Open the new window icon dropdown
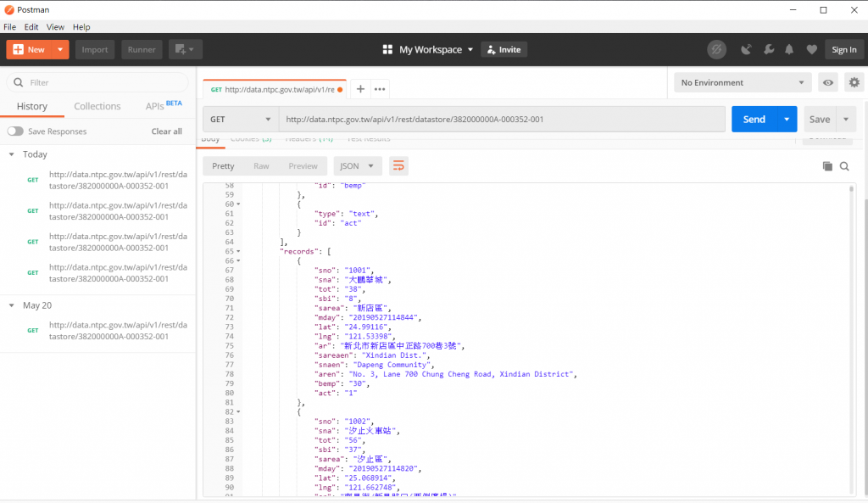 [x=186, y=49]
